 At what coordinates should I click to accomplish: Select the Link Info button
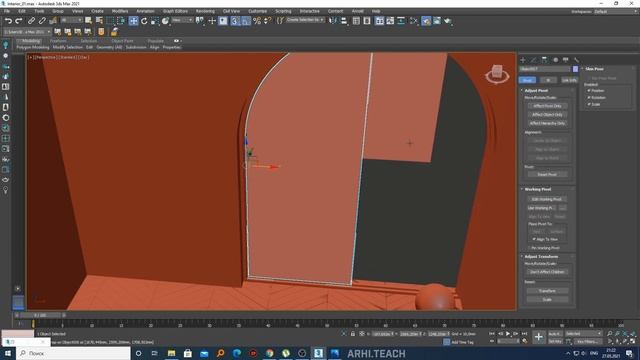[x=569, y=80]
